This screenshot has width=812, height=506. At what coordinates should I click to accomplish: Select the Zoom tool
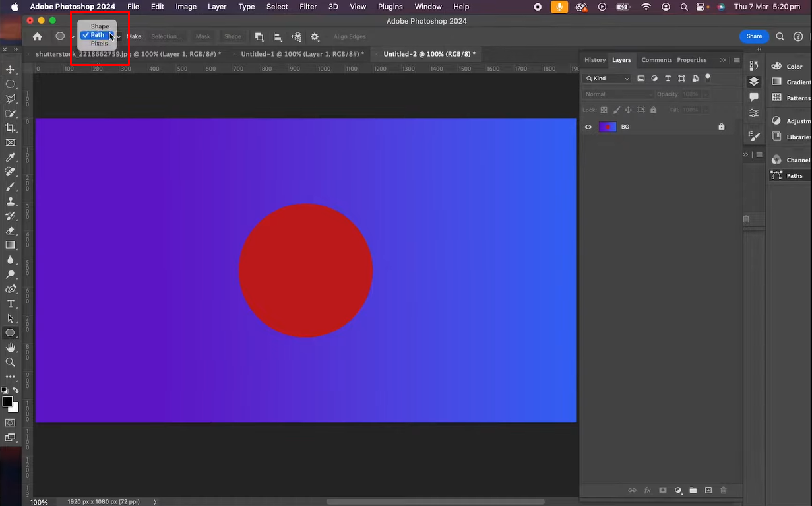[10, 362]
